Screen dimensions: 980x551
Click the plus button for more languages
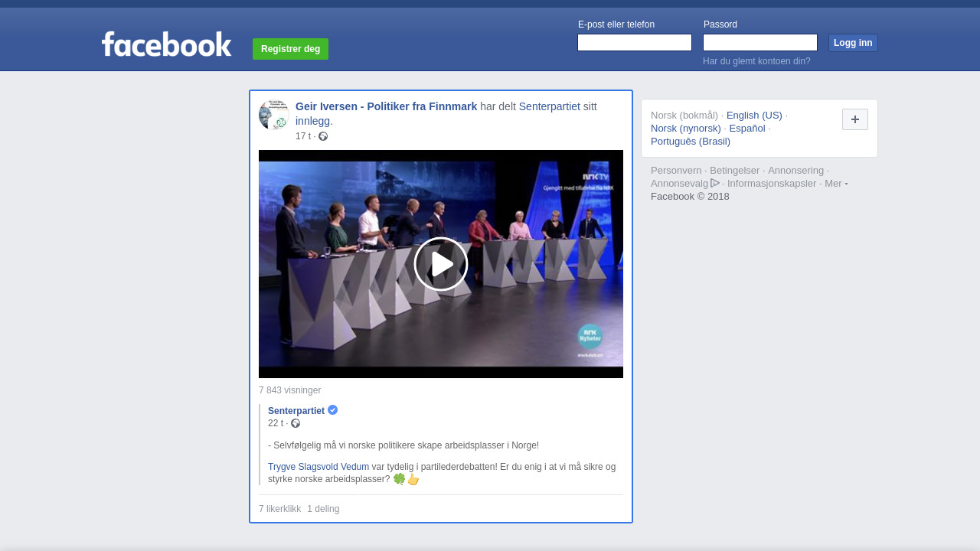click(x=855, y=119)
